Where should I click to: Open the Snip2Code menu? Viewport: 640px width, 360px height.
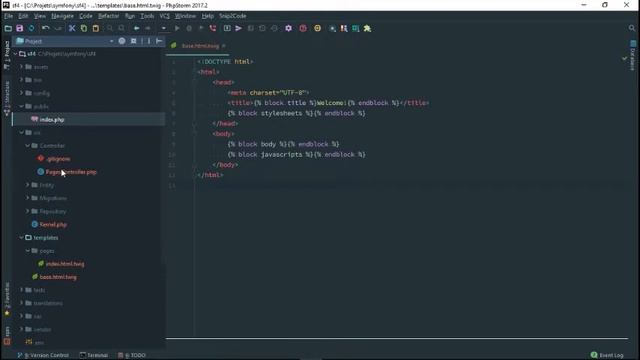233,16
